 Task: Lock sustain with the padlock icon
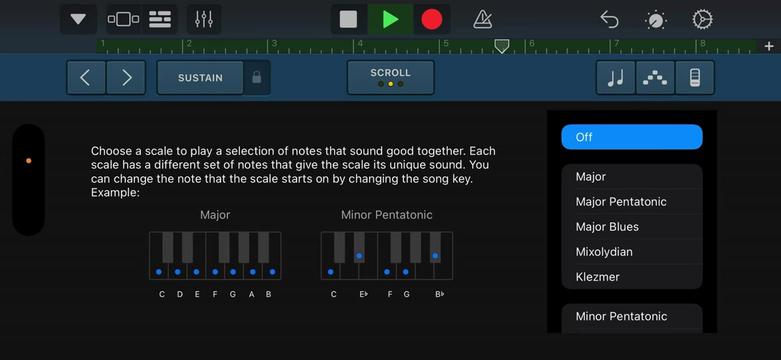coord(257,78)
